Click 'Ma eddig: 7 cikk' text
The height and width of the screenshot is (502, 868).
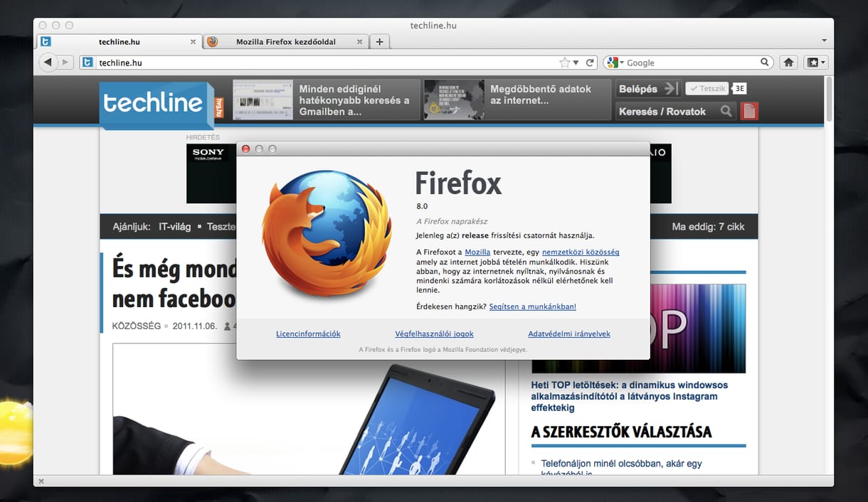tap(708, 227)
